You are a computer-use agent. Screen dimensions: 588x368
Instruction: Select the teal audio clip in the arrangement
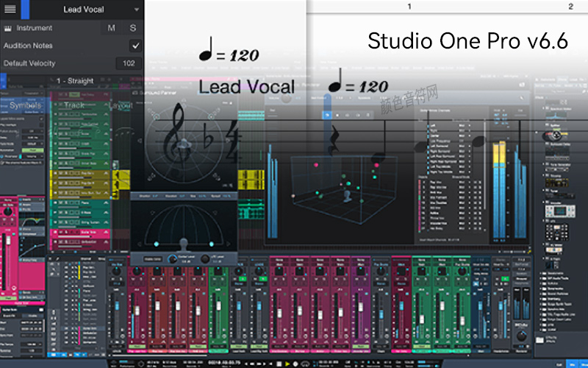(251, 210)
